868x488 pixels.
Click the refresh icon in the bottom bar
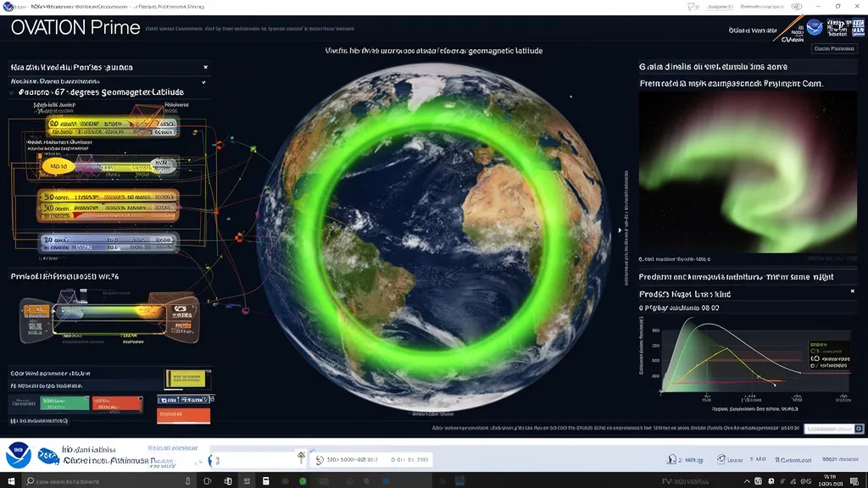pyautogui.click(x=320, y=460)
